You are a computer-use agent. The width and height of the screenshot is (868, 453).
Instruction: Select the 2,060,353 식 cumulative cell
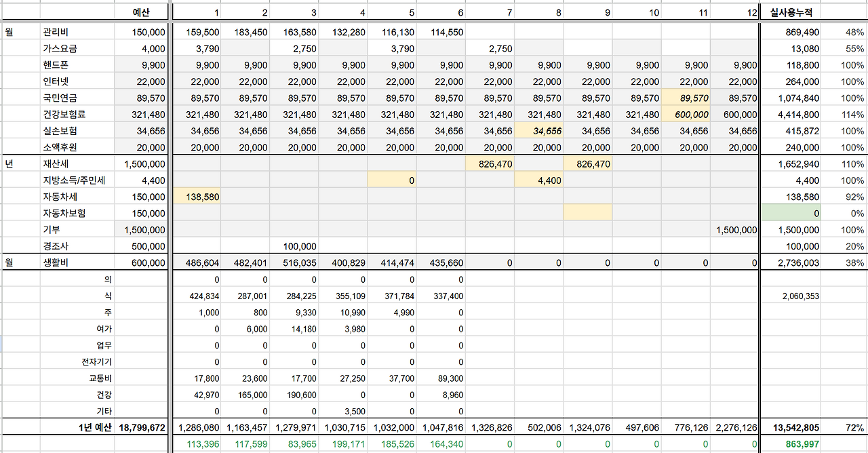791,296
